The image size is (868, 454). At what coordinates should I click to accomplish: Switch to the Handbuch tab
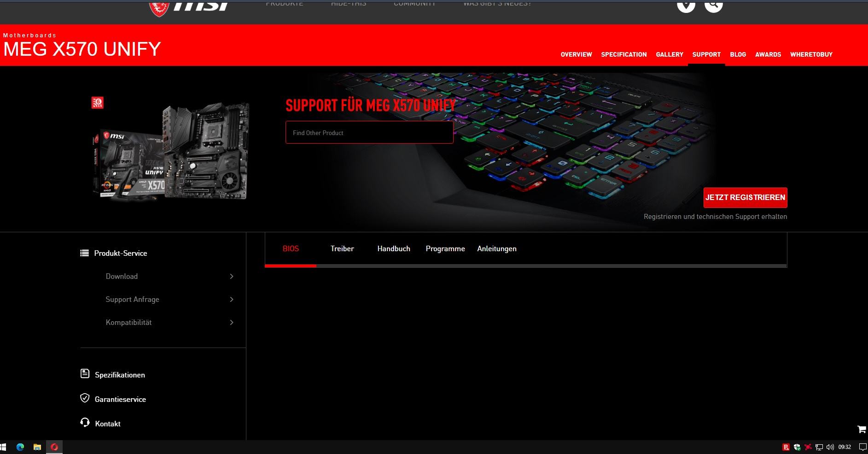pos(394,249)
